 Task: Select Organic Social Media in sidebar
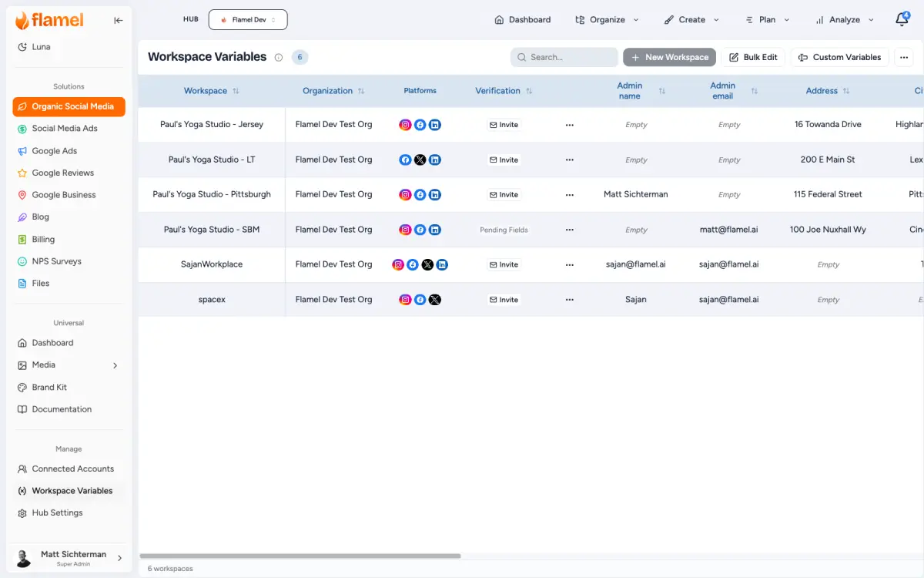69,107
